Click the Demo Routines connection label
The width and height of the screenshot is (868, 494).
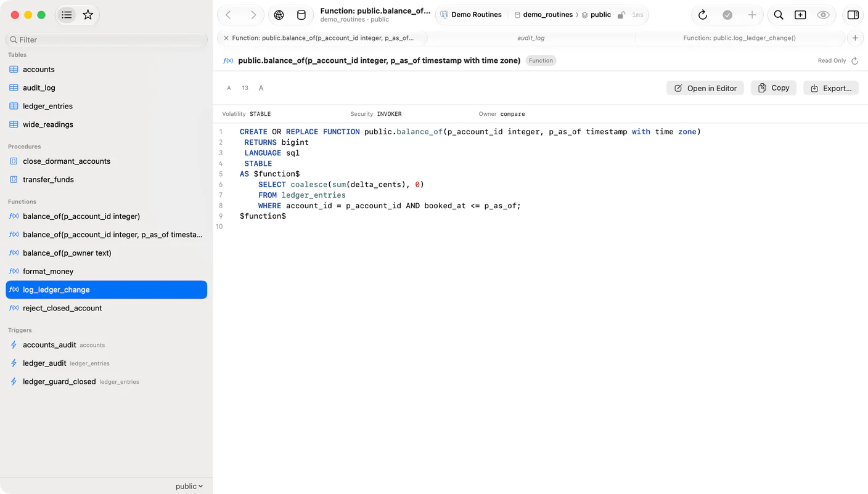point(471,15)
